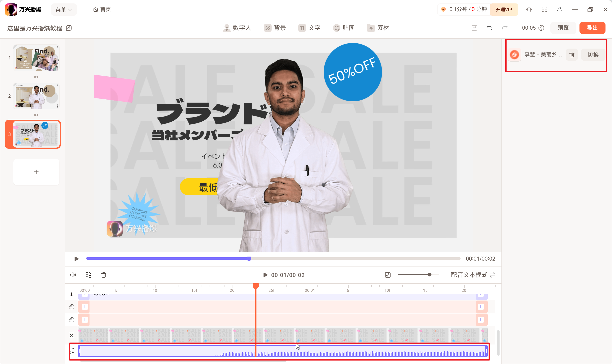Click the orange music disc icon
The image size is (612, 364).
[514, 54]
